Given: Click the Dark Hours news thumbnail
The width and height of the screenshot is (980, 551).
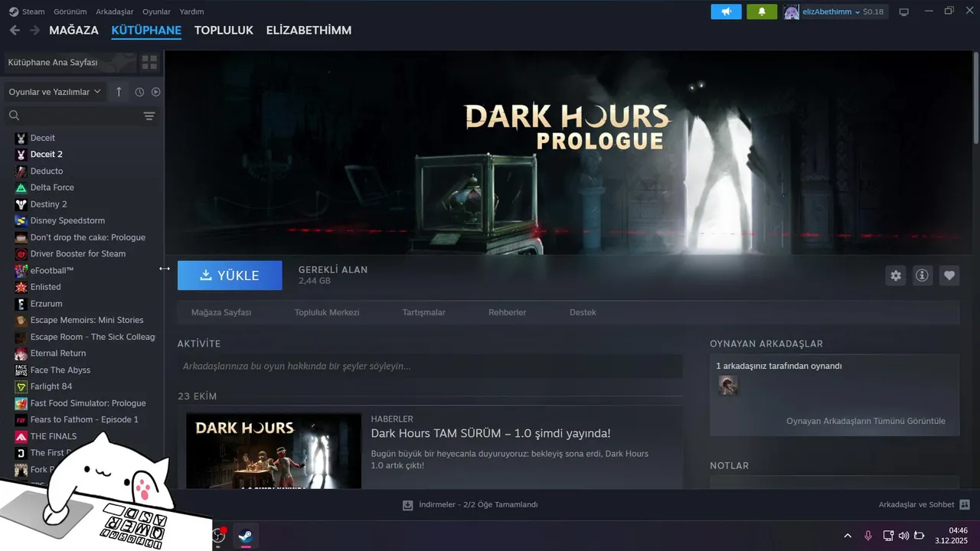Looking at the screenshot, I should pos(273,451).
